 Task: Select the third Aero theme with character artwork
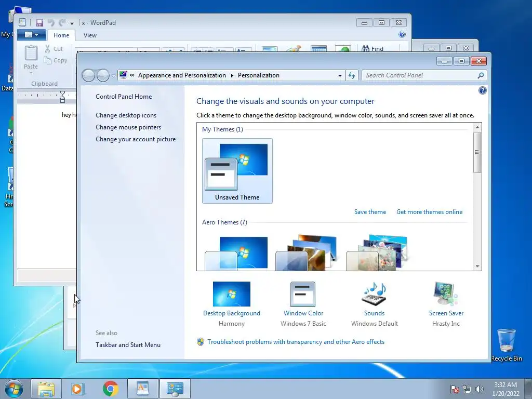(x=377, y=253)
